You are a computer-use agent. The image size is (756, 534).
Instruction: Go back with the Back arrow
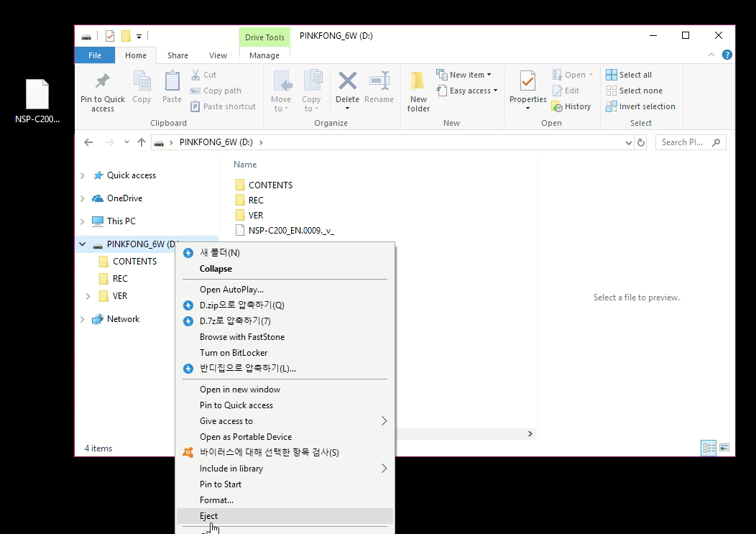coord(88,142)
